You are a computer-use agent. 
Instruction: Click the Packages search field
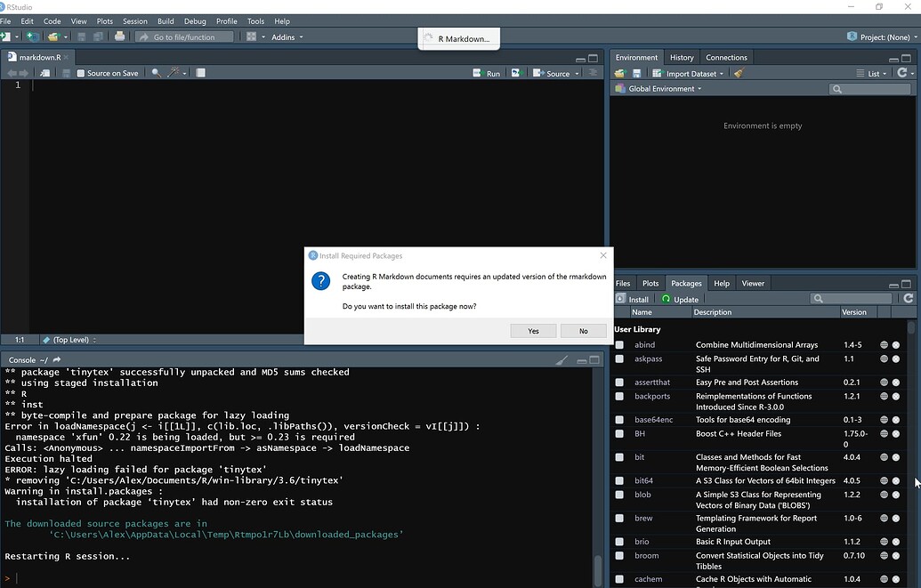851,299
